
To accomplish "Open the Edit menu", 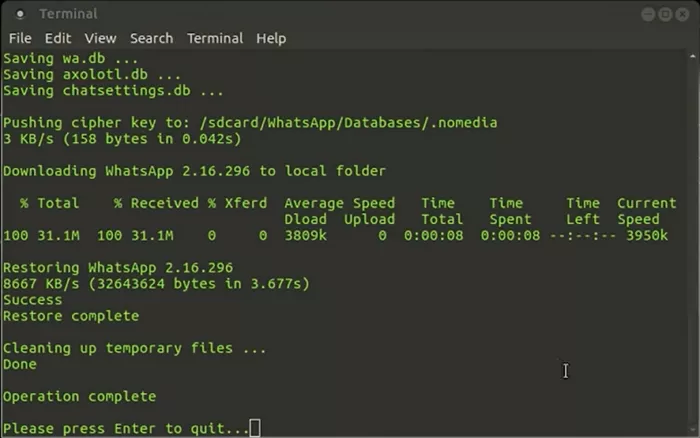I will [57, 38].
